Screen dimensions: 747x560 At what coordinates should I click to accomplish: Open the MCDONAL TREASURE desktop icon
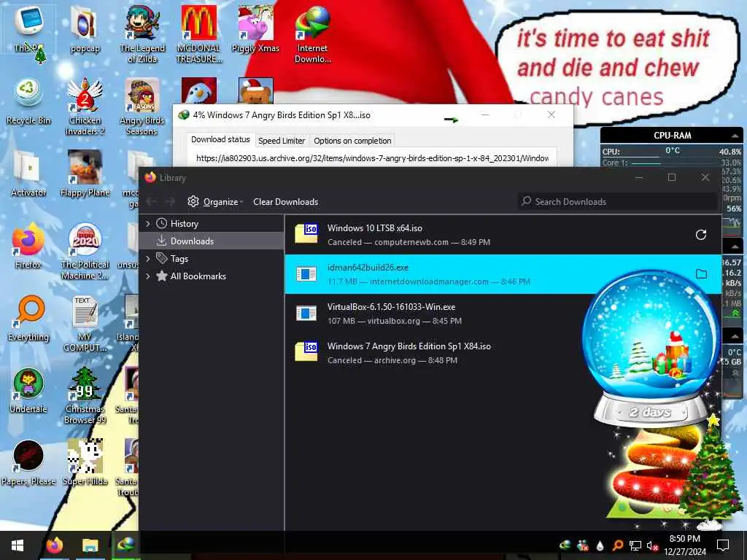[199, 34]
